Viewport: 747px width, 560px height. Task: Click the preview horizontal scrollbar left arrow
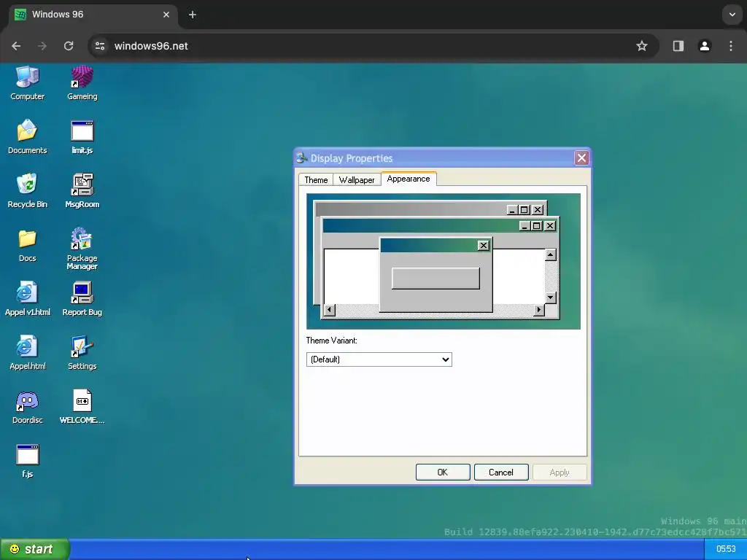(x=329, y=310)
